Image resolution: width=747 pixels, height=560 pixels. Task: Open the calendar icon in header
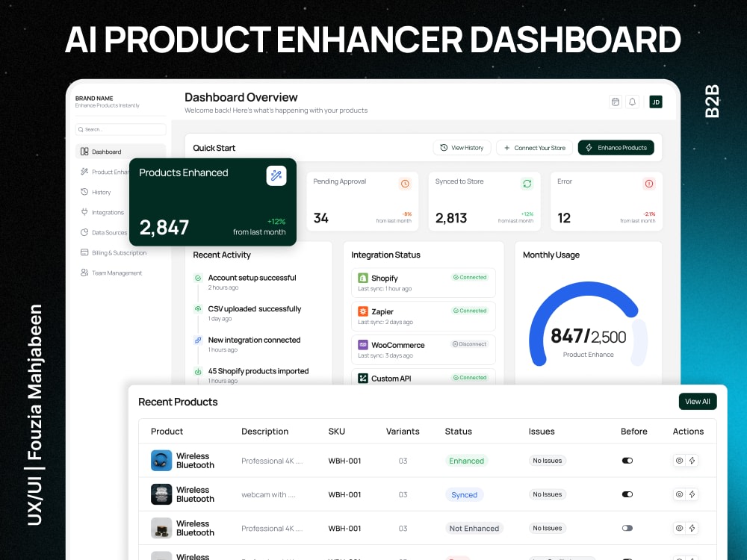point(616,102)
